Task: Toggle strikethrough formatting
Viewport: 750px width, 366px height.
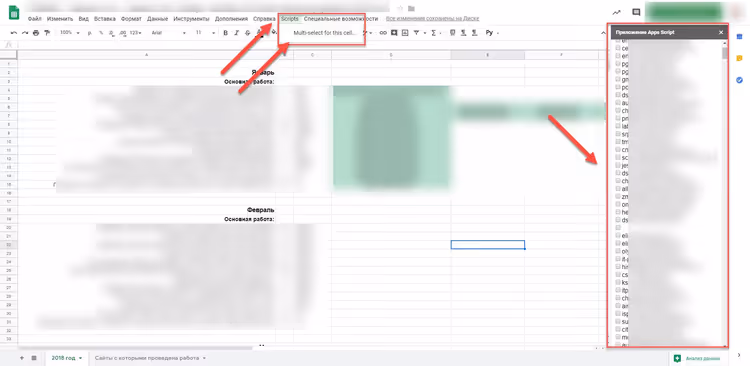Action: click(x=247, y=33)
